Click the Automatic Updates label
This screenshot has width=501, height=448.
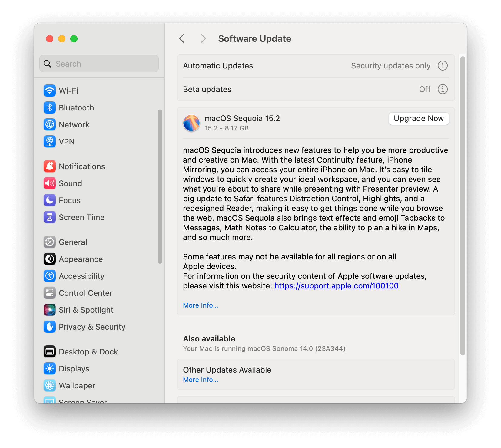point(218,66)
